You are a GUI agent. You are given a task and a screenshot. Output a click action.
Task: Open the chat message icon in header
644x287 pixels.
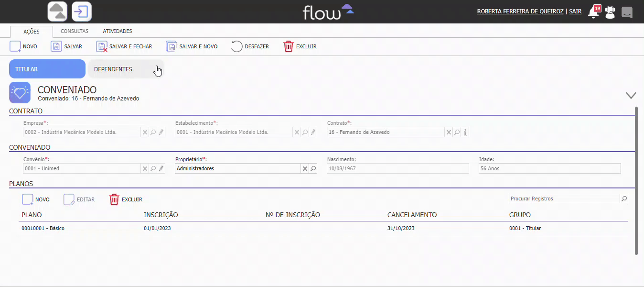pos(627,12)
